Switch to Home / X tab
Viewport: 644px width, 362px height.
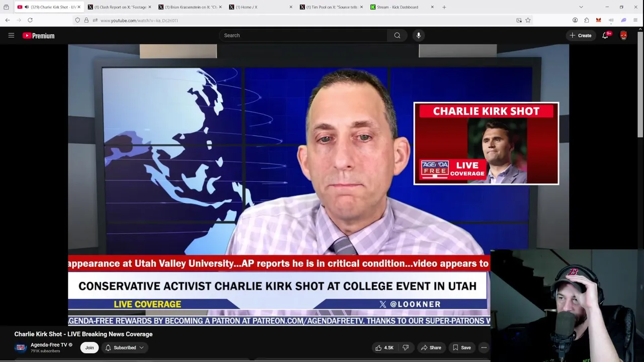261,7
